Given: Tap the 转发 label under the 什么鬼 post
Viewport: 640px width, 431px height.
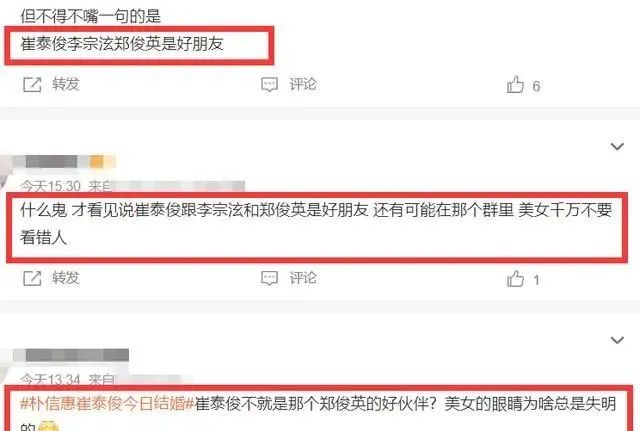Looking at the screenshot, I should (x=66, y=278).
